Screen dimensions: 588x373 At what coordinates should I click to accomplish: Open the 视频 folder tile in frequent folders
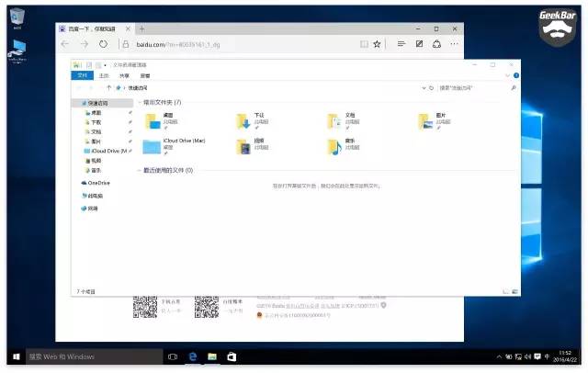[254, 147]
